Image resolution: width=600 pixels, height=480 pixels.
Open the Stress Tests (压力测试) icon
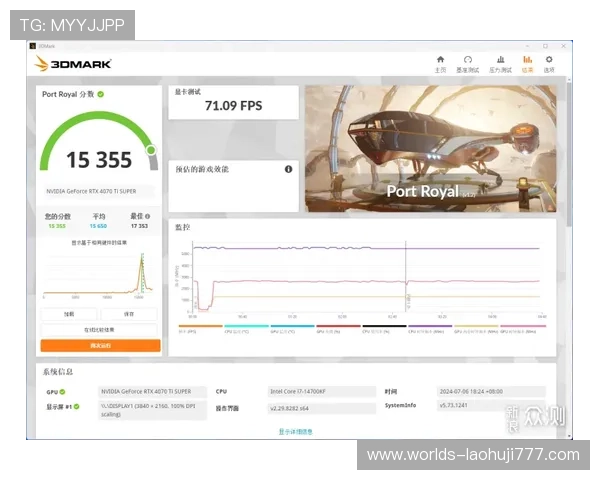[499, 61]
